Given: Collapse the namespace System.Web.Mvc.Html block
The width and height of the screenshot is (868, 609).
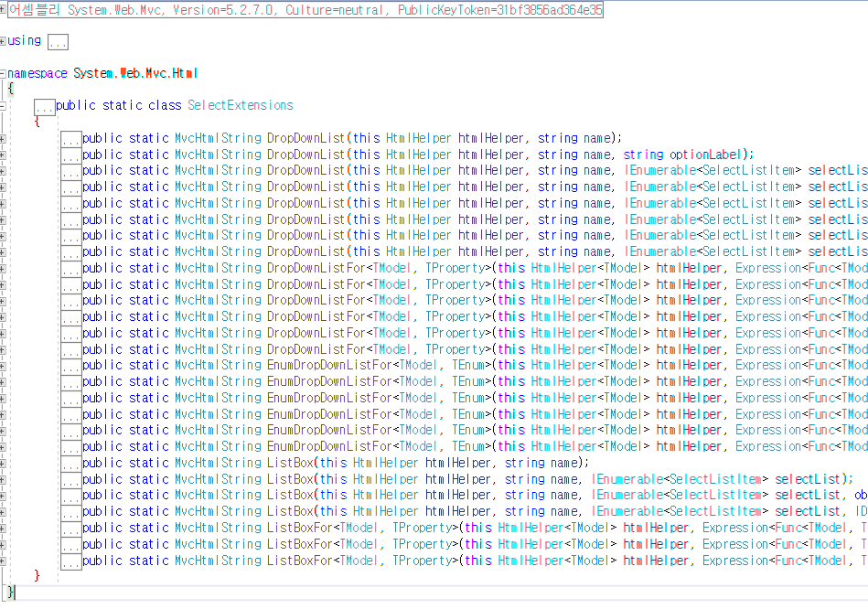Looking at the screenshot, I should coord(3,74).
